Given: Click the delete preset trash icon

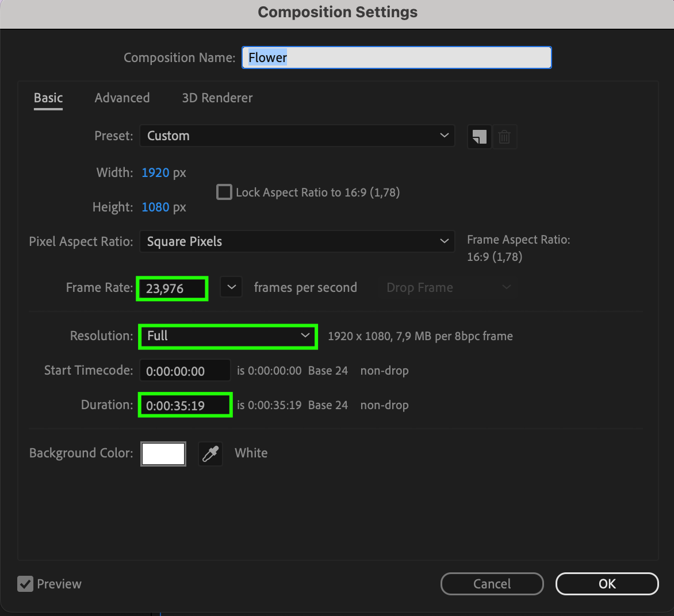Looking at the screenshot, I should (504, 137).
